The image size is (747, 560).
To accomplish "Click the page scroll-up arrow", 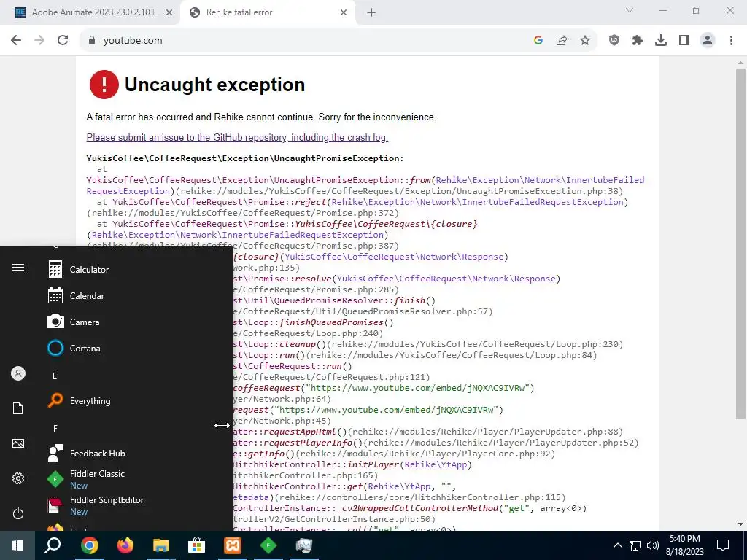I will 740,63.
